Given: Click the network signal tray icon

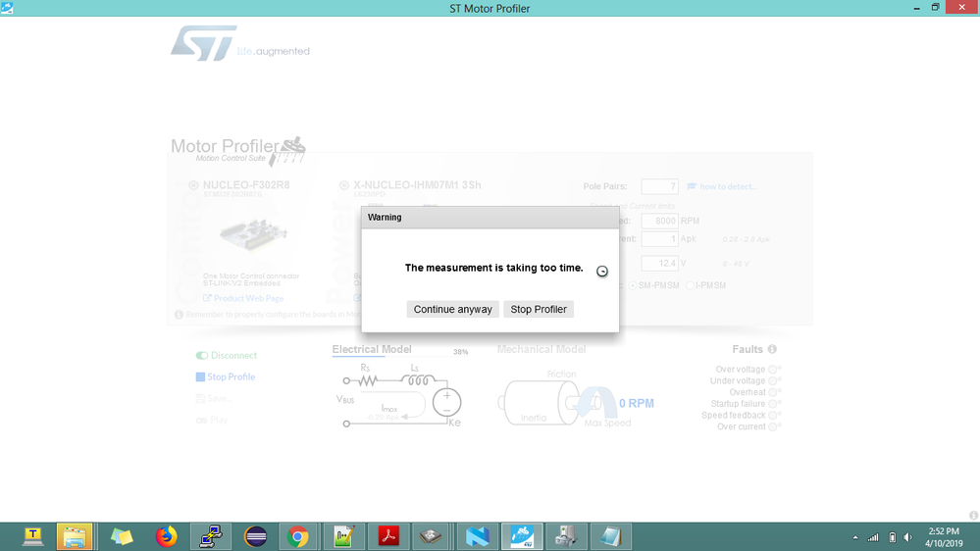Looking at the screenshot, I should (873, 537).
